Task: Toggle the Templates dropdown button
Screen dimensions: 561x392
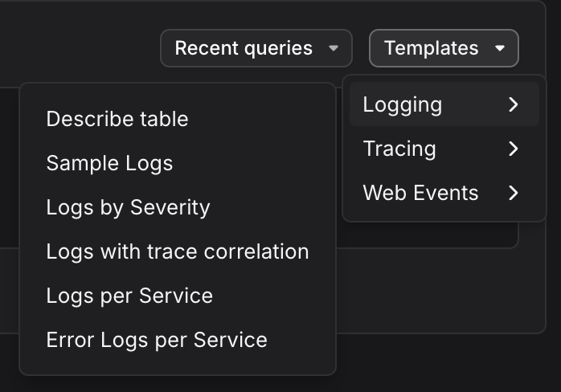Action: (443, 48)
